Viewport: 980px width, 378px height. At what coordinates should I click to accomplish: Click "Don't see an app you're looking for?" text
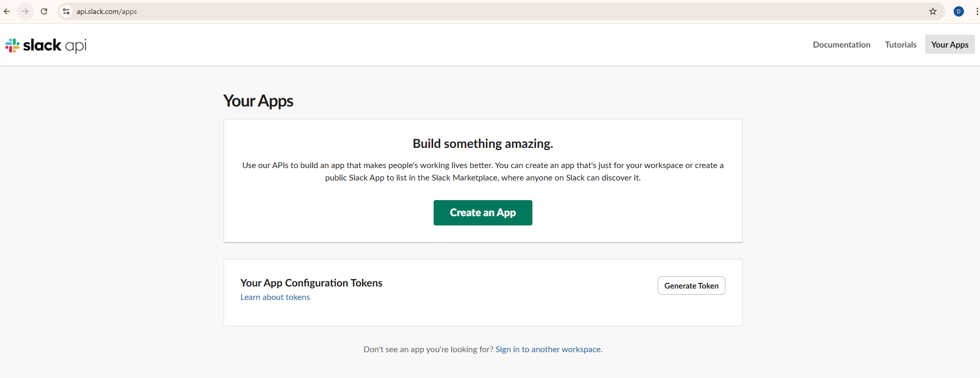click(428, 350)
